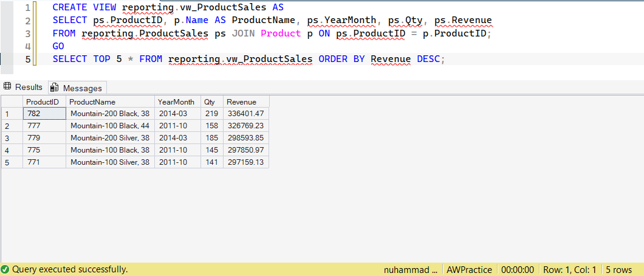Click the Messages tab icon
Viewport: 644px width, 276px height.
pos(54,88)
